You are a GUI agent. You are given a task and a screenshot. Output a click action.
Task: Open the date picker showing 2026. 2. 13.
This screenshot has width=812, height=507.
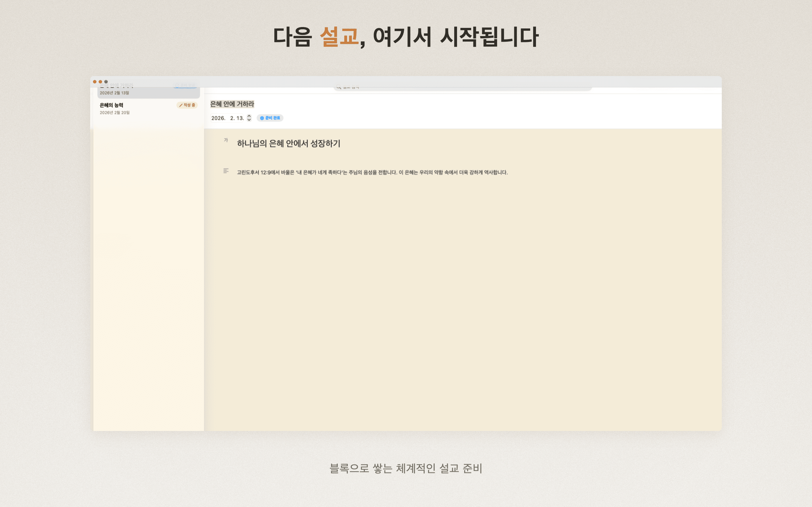click(x=228, y=118)
